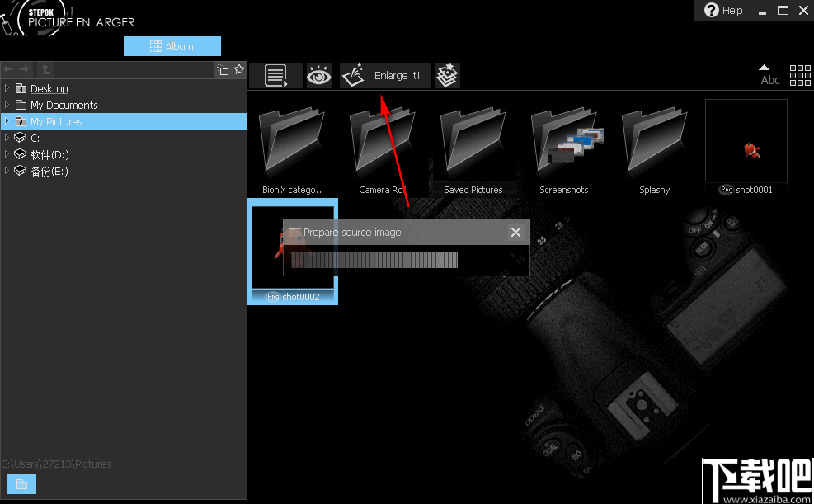The height and width of the screenshot is (504, 814).
Task: Open the Camera Roll folder
Action: pos(382,148)
